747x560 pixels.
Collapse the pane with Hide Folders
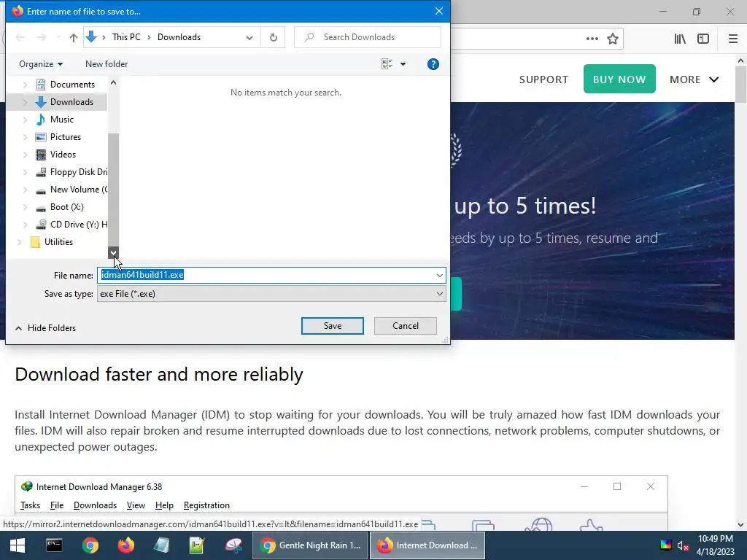[46, 328]
